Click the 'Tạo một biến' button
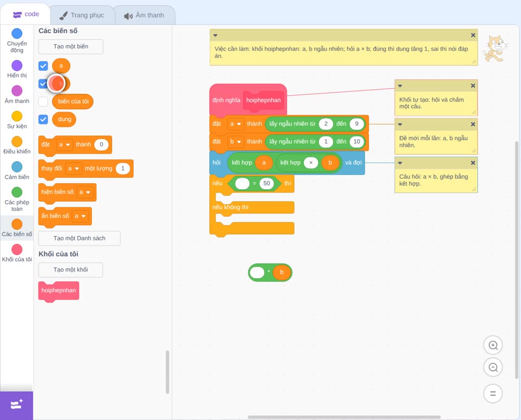Screen dimensions: 521x420 (71, 46)
